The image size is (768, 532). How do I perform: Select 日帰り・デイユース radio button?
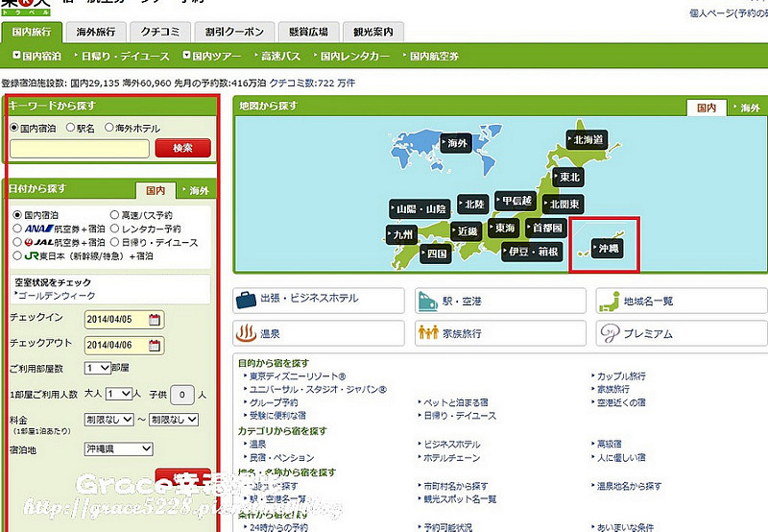(x=114, y=242)
